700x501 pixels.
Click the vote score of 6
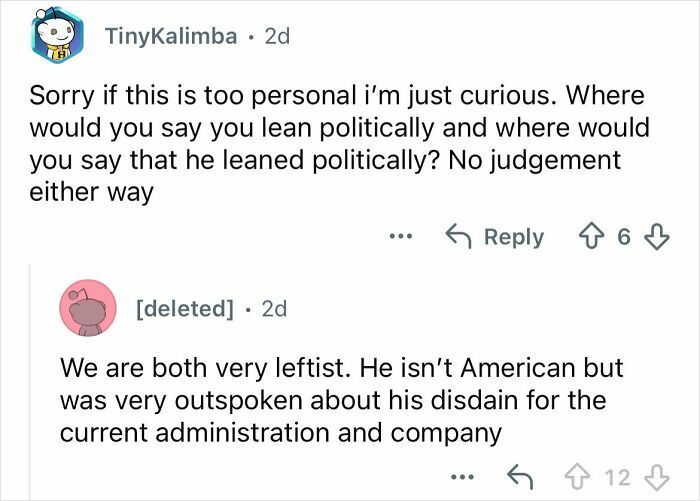click(x=623, y=238)
